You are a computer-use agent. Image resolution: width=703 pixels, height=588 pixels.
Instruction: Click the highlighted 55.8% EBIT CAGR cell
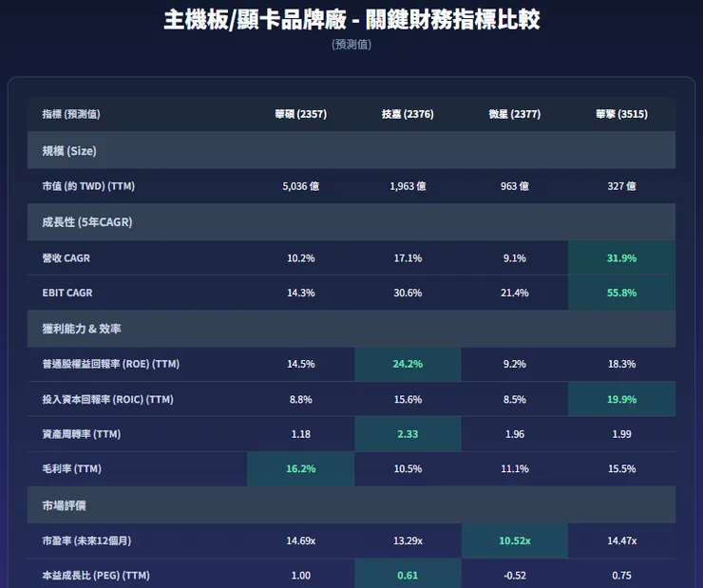point(622,293)
